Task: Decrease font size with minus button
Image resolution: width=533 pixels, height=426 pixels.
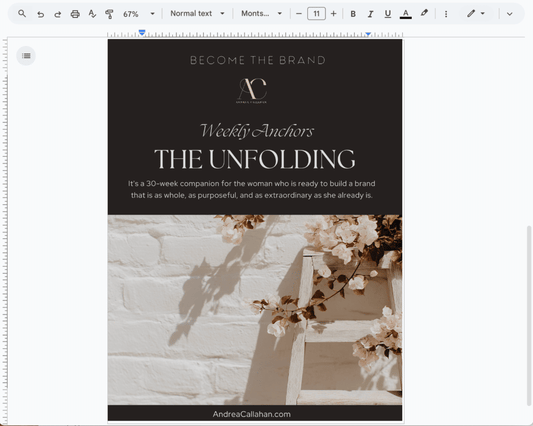Action: (x=299, y=14)
